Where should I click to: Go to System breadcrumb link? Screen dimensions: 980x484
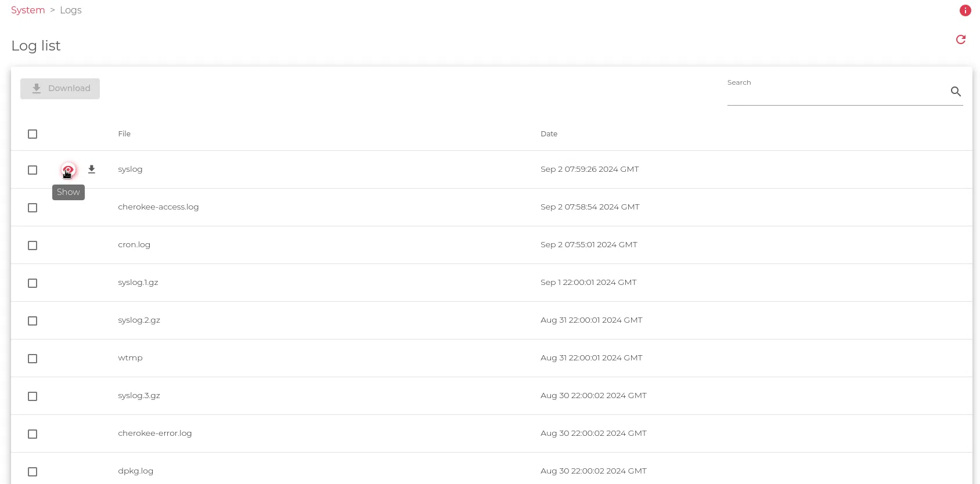point(28,10)
